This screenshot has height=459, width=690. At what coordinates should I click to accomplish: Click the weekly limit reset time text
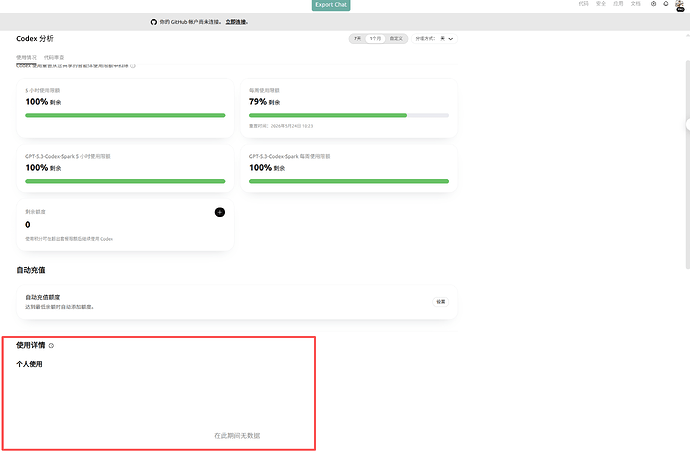(281, 126)
